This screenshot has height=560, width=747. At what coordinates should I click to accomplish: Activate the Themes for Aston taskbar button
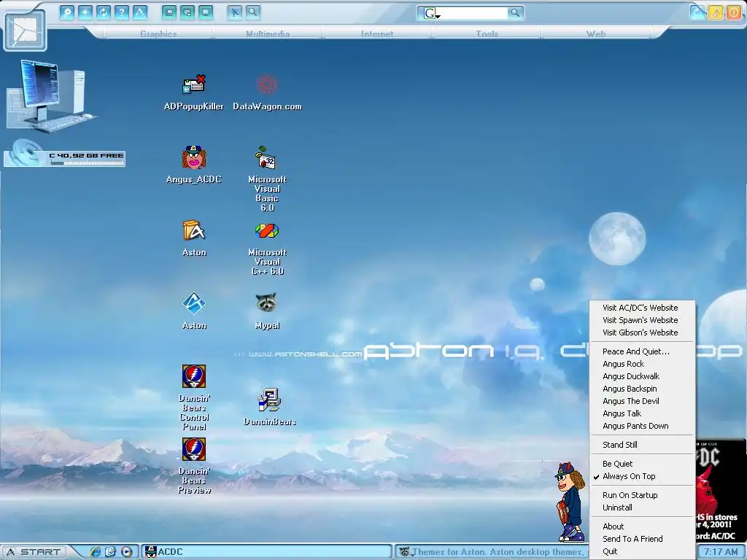[x=492, y=552]
